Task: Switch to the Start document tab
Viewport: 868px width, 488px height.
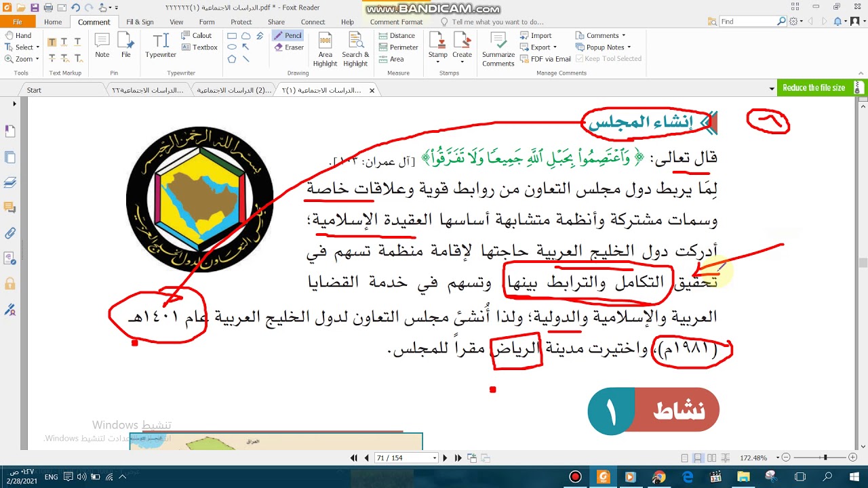Action: click(34, 90)
